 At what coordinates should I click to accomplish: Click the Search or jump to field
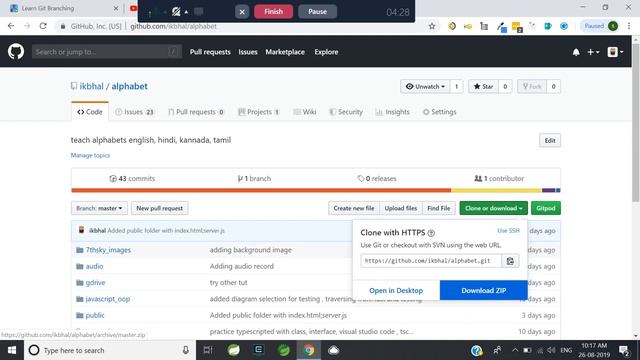coord(107,52)
